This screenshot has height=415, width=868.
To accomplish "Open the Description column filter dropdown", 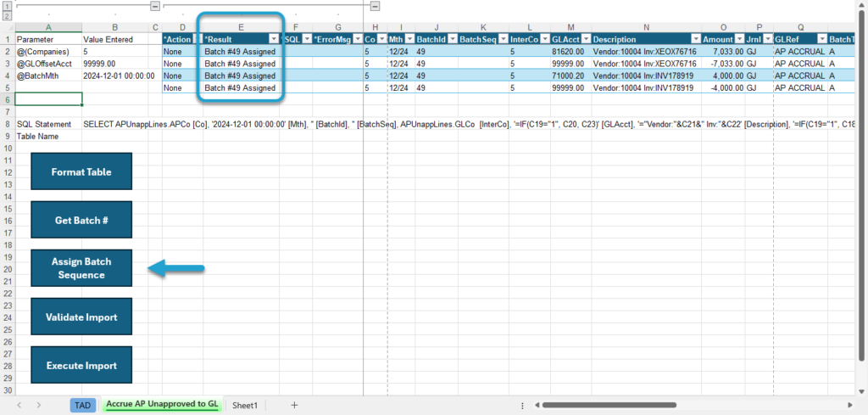I will (x=695, y=39).
